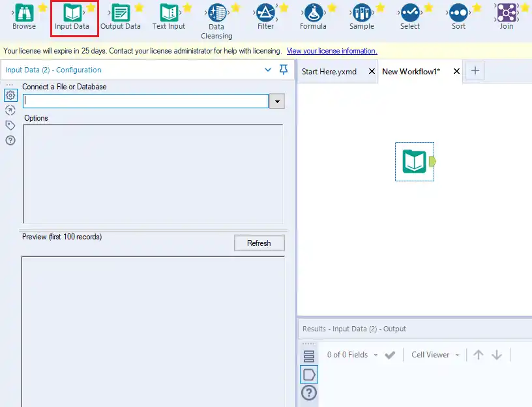Open the Annotation tag icon in configuration sidebar
Viewport: 532px width, 407px height.
(10, 125)
